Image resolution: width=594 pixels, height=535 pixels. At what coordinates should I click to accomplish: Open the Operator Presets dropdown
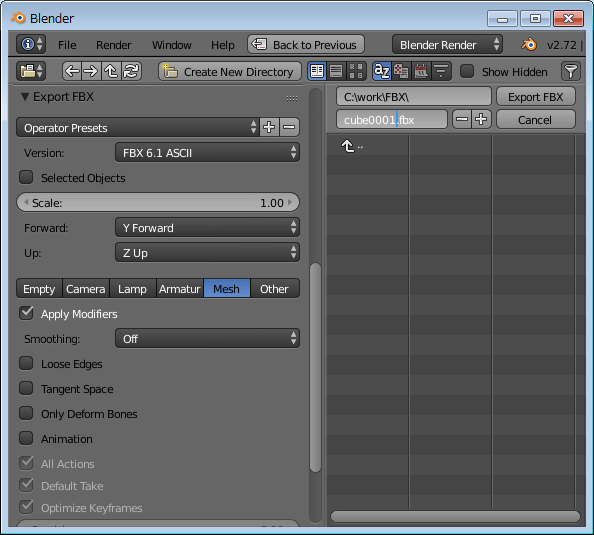[x=138, y=127]
